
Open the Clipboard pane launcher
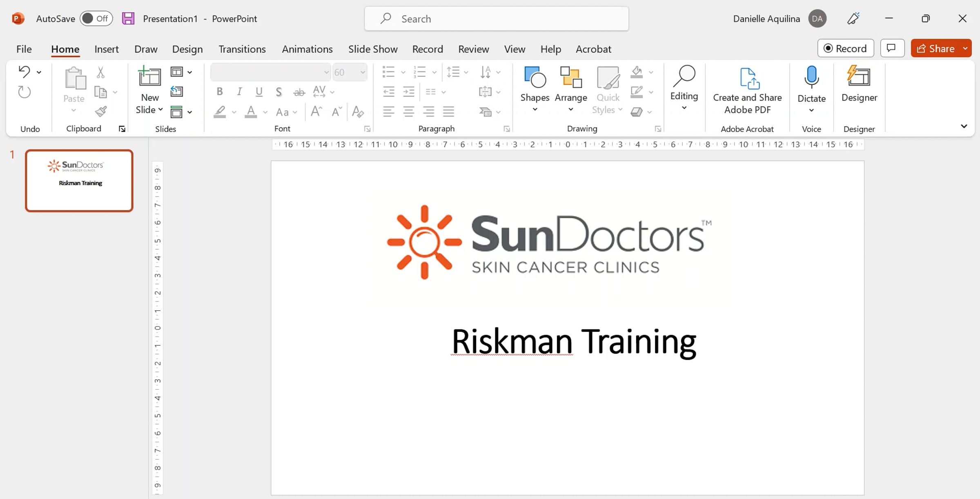(122, 129)
